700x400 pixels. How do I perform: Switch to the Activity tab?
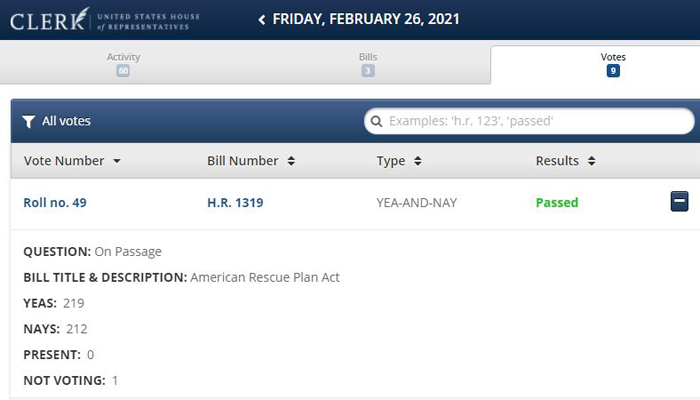(x=123, y=64)
